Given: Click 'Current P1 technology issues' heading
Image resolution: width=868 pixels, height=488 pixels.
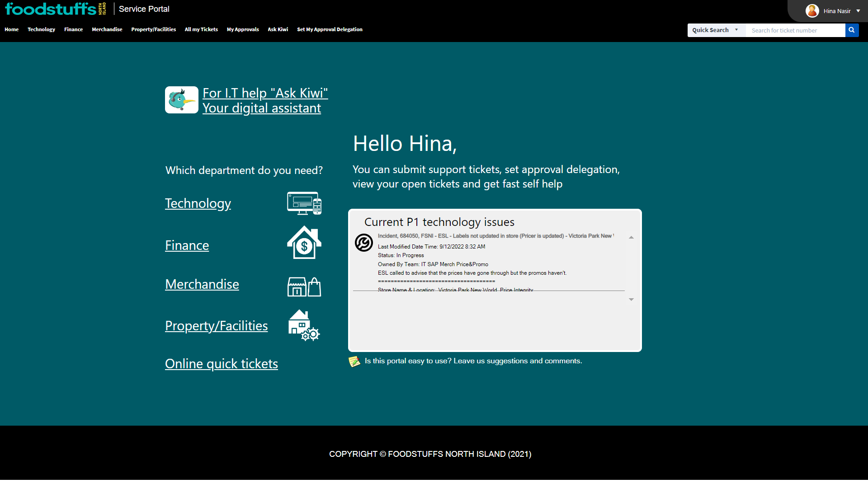Looking at the screenshot, I should tap(439, 222).
